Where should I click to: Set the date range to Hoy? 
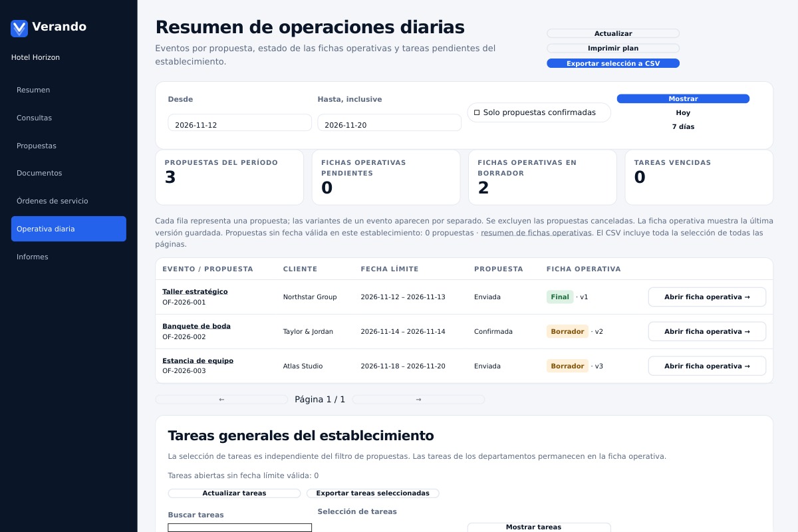683,113
